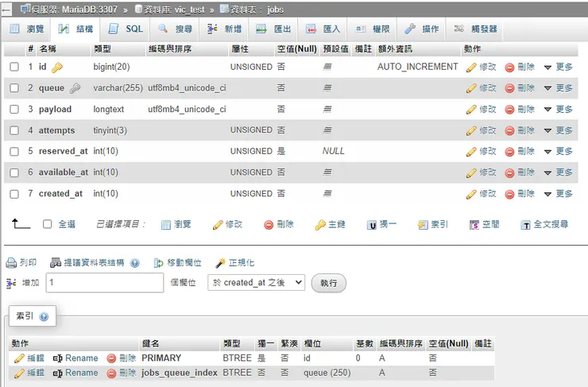
Task: Click the 主鍵 (Primary key) key icon
Action: pyautogui.click(x=320, y=225)
